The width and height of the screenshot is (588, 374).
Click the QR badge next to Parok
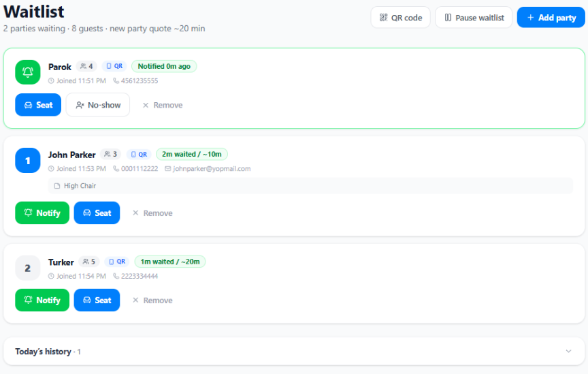tap(114, 66)
